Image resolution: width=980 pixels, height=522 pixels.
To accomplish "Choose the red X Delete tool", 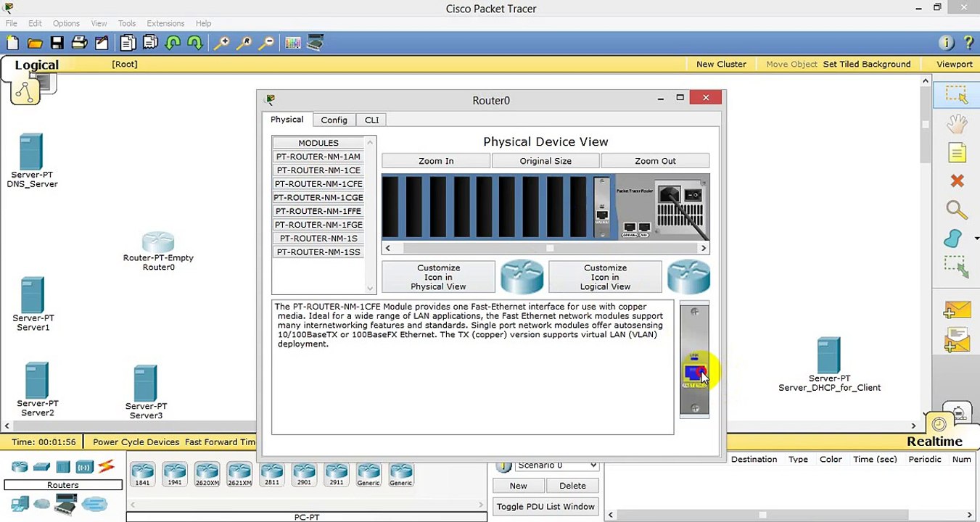I will (957, 181).
